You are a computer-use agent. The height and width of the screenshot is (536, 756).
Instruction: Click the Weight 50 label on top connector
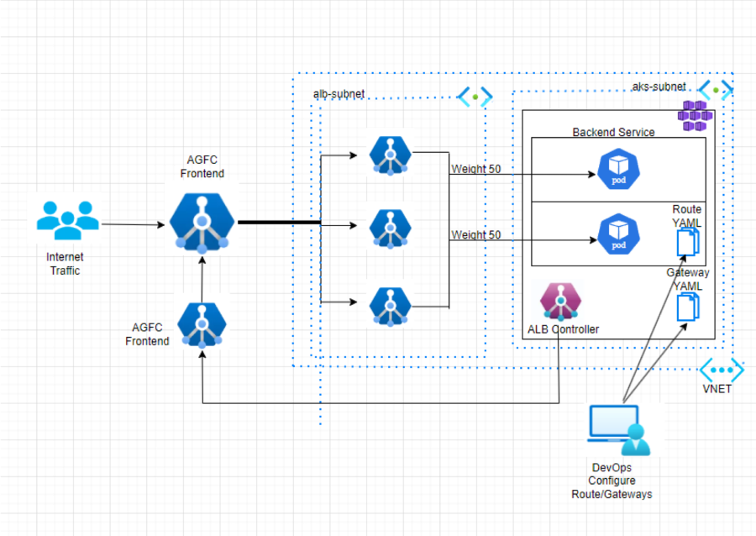(475, 170)
